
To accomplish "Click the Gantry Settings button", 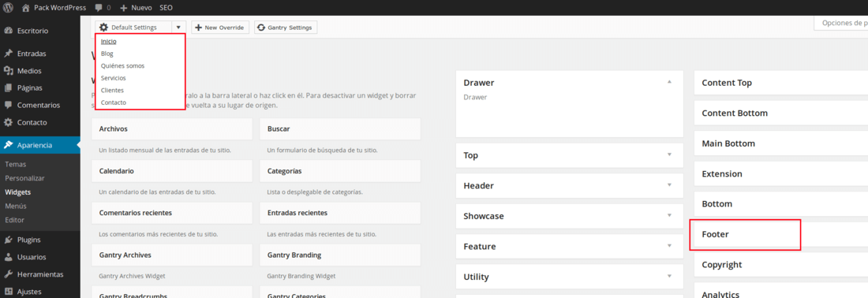I will 286,27.
